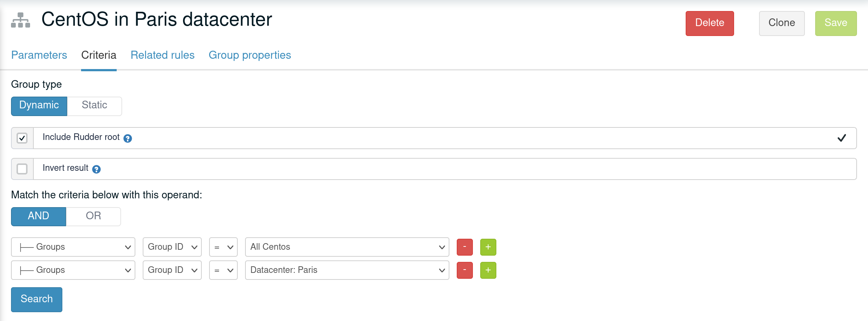Screen dimensions: 868x321
Task: Open help icon next to Invert result
Action: pyautogui.click(x=96, y=169)
